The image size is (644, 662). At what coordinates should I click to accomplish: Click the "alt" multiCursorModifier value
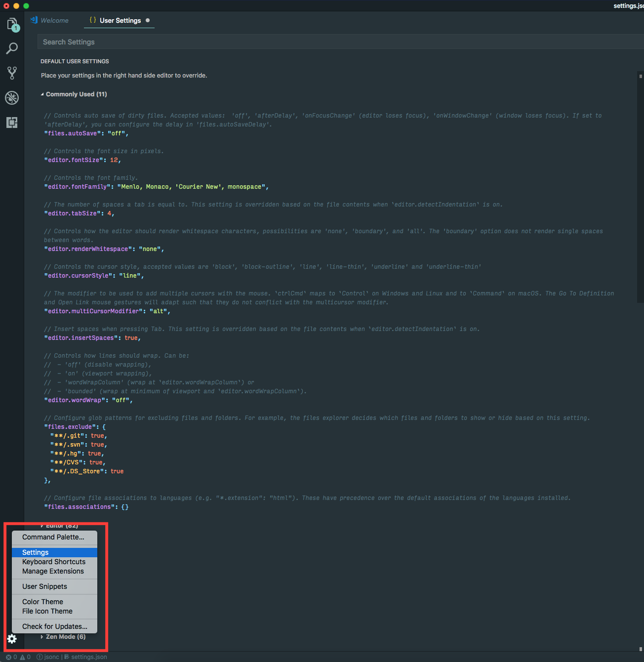(x=158, y=311)
